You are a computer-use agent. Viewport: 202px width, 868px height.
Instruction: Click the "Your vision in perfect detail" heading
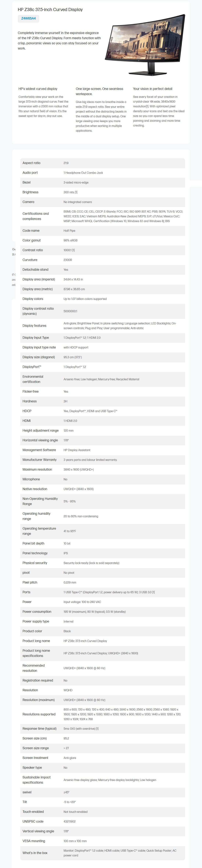[x=152, y=89]
